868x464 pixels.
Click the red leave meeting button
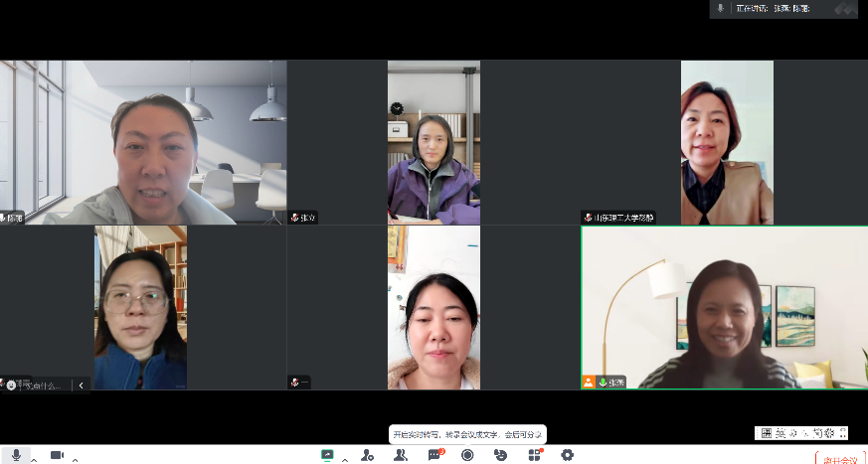pyautogui.click(x=840, y=459)
